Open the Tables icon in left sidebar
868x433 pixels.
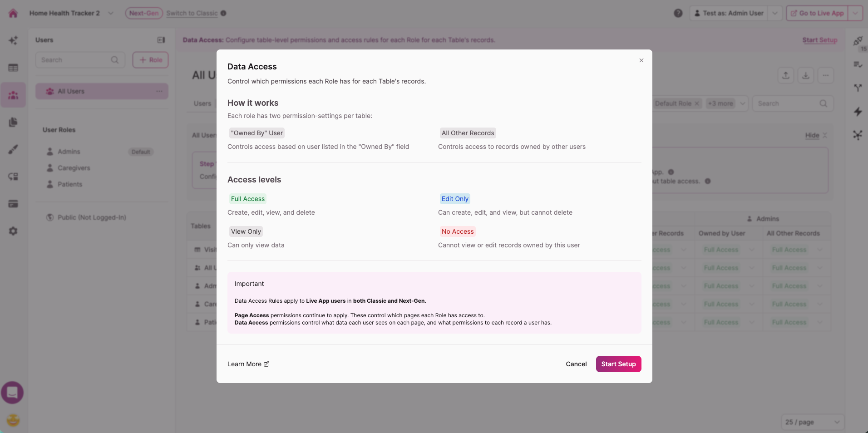pos(13,68)
